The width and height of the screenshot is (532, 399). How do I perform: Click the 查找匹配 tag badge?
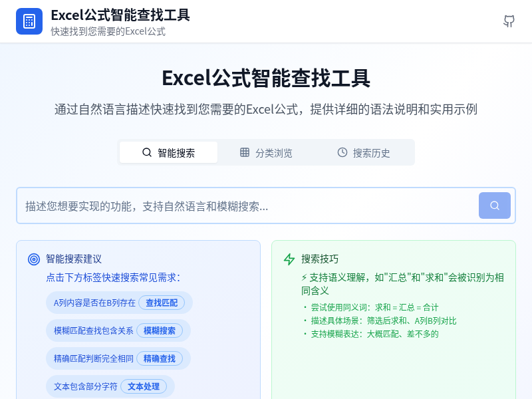pyautogui.click(x=162, y=303)
